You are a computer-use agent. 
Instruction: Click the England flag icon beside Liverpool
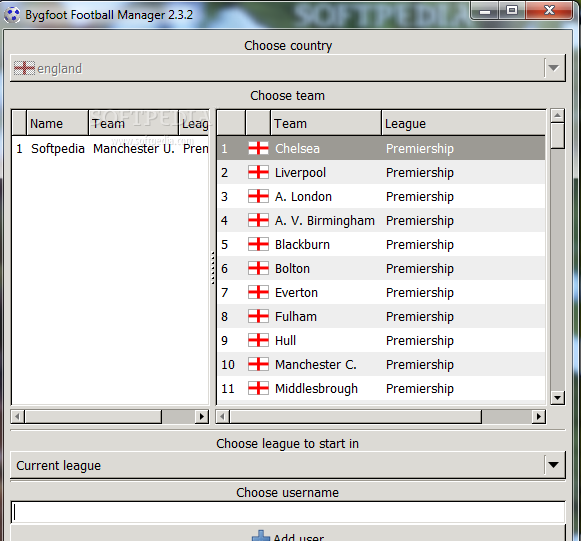[x=258, y=172]
